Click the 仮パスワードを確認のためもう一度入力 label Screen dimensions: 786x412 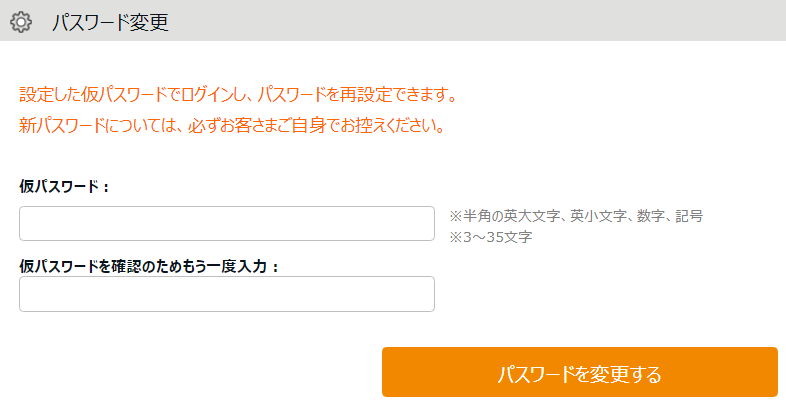(148, 266)
